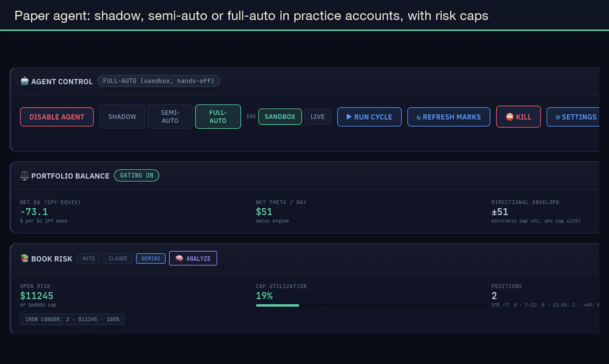Viewport: 609px width, 364px height.
Task: Choose the Sandbox environment
Action: 280,117
